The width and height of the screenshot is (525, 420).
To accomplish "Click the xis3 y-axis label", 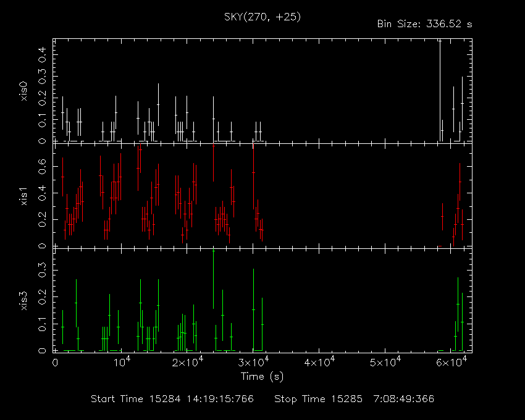I will point(23,300).
